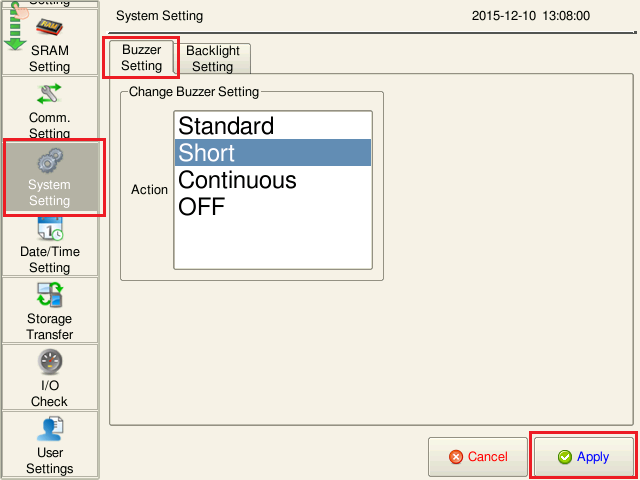This screenshot has width=640, height=480.
Task: Select Standard buzzer action
Action: (x=226, y=126)
